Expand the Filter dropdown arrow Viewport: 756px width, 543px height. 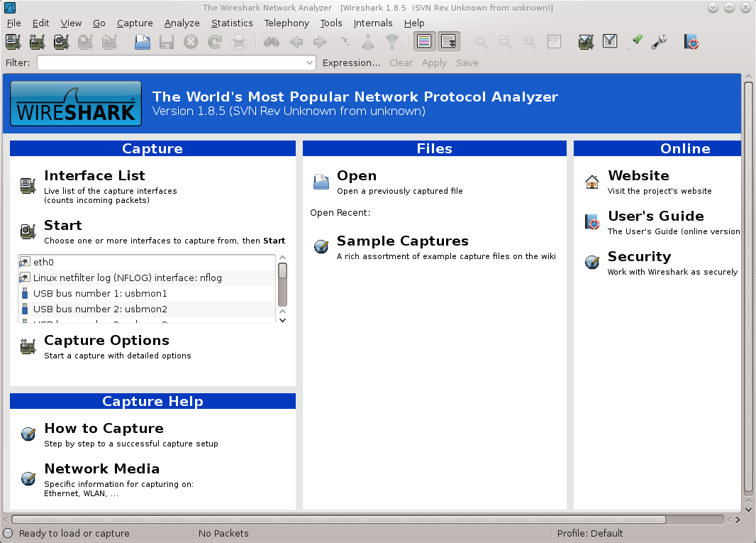pos(310,63)
